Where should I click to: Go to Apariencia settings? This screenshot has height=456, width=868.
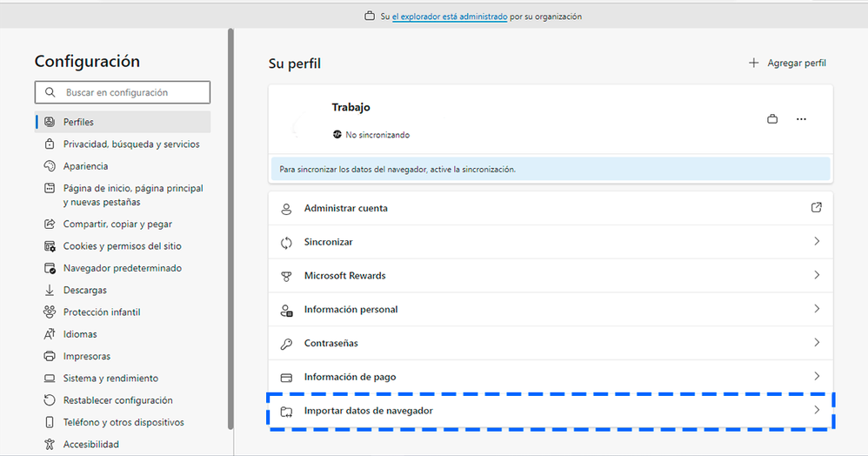123,166
